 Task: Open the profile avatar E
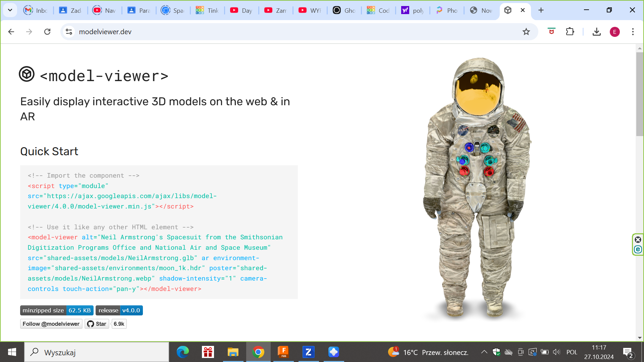[x=614, y=32]
